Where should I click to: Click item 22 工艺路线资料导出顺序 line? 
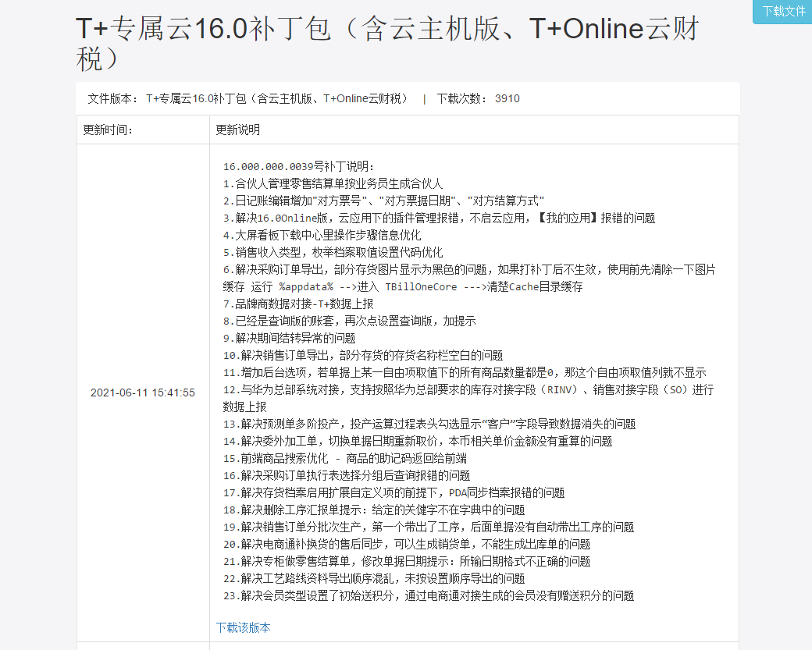(375, 577)
